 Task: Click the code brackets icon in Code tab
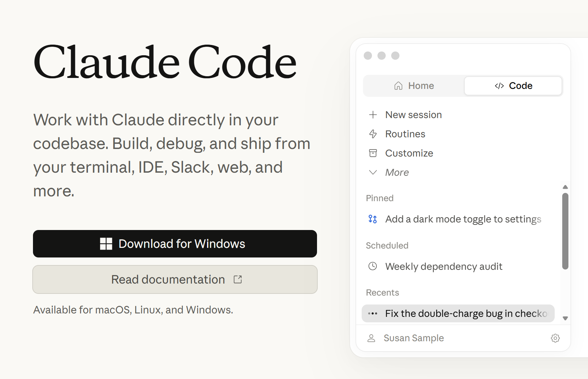(x=499, y=86)
